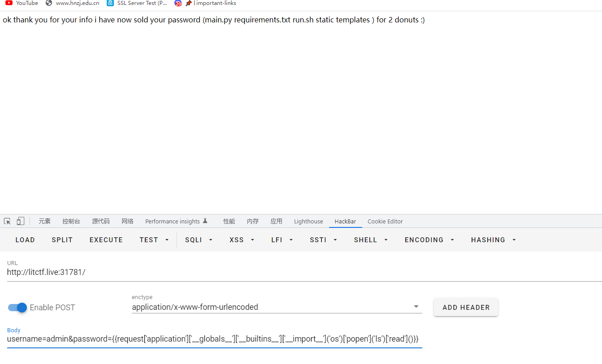Toggle the Enable POST switch
Viewport: 602px width, 364px height.
(x=18, y=308)
